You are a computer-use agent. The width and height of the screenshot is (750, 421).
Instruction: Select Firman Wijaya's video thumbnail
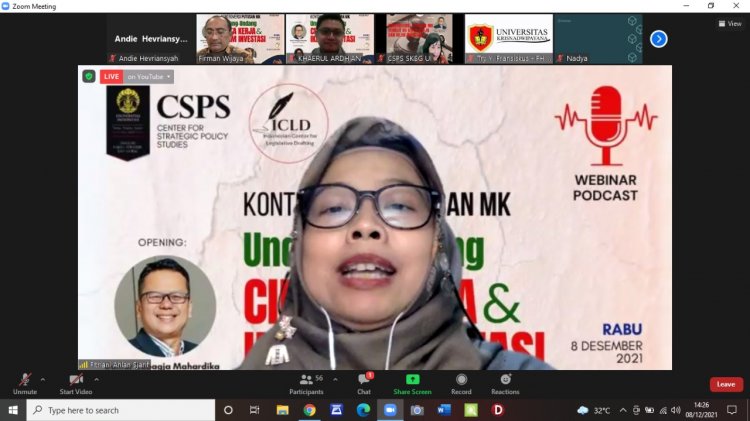point(240,39)
